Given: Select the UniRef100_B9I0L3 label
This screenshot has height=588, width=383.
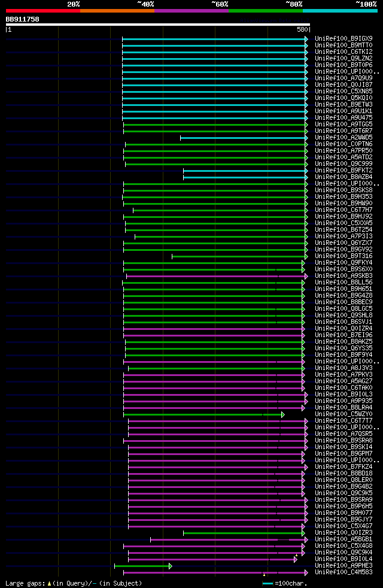Looking at the screenshot, I should pyautogui.click(x=344, y=395).
